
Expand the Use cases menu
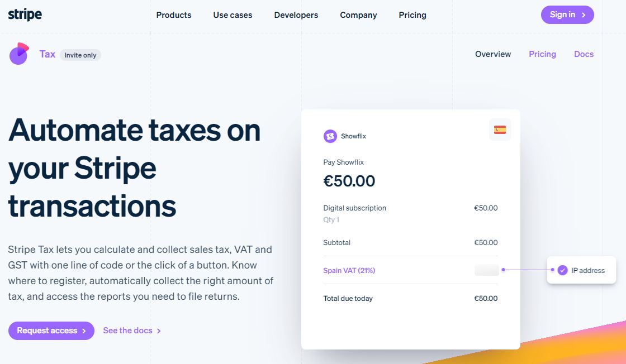pyautogui.click(x=233, y=15)
